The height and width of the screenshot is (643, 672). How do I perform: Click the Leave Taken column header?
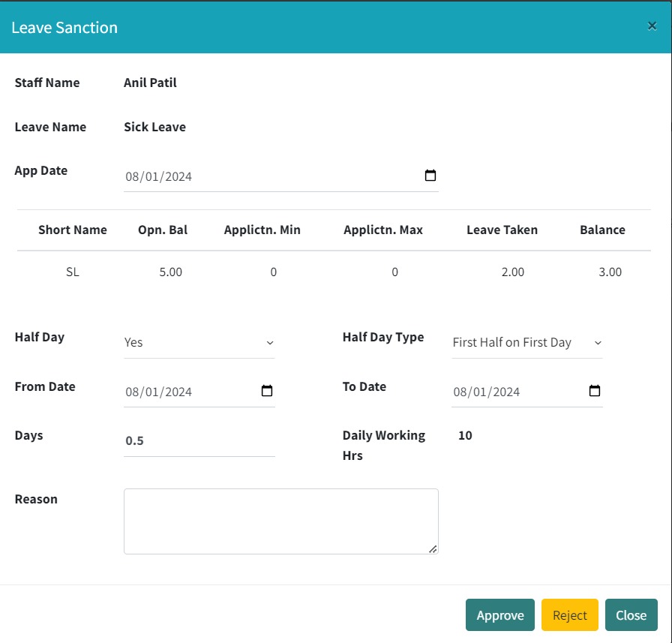(502, 230)
